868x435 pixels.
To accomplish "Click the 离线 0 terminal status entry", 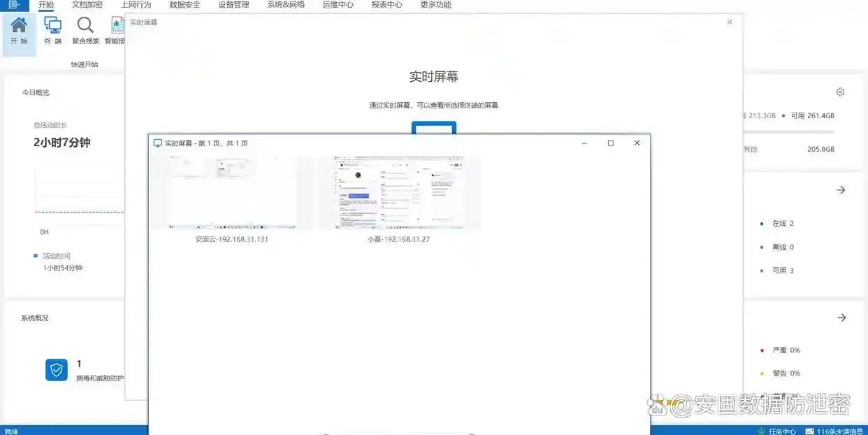I will coord(777,247).
